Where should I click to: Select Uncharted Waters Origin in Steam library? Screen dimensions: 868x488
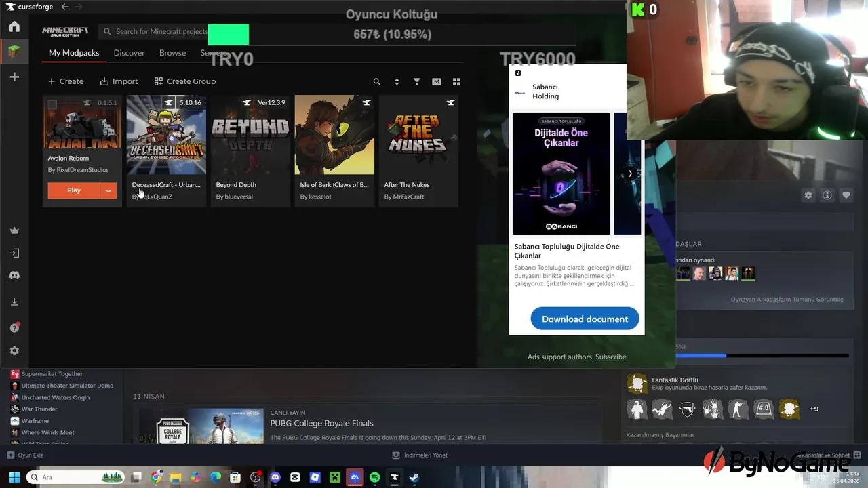point(55,397)
